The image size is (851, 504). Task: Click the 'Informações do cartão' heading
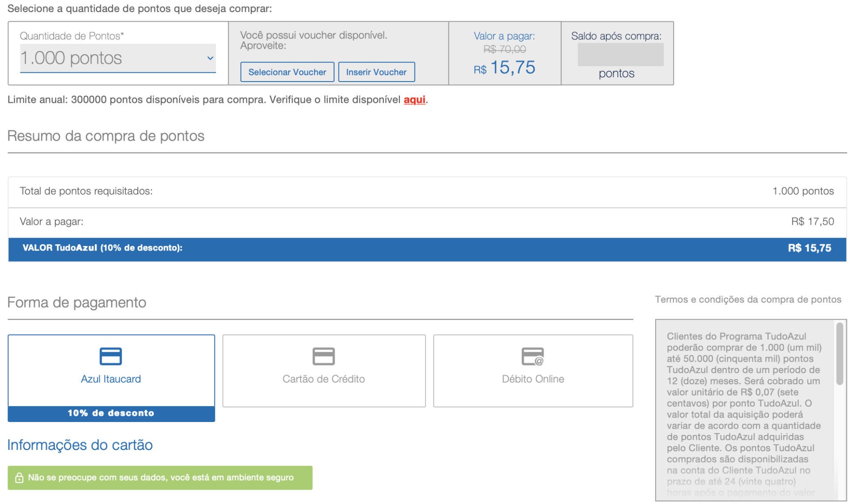click(x=80, y=445)
